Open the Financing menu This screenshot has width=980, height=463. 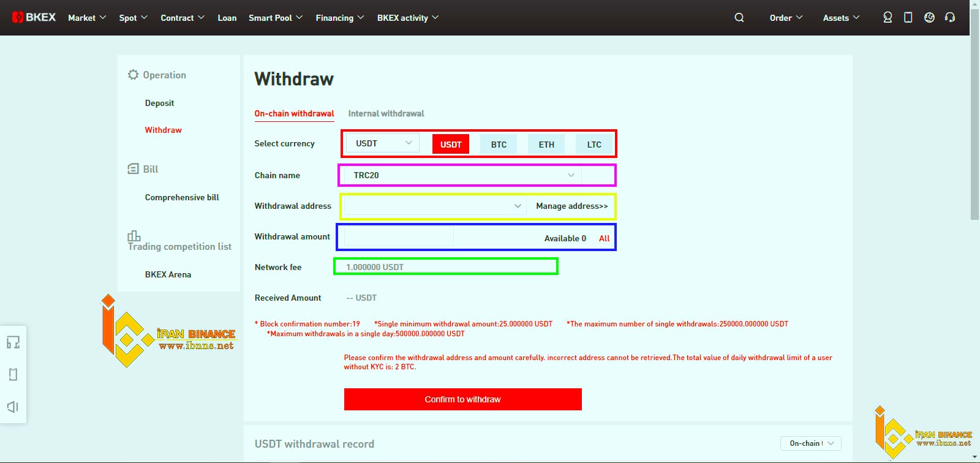point(340,18)
